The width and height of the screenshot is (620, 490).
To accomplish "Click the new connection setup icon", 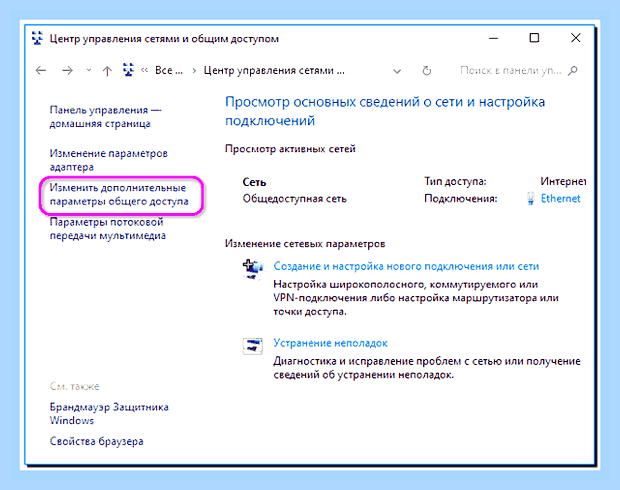I will click(x=253, y=269).
